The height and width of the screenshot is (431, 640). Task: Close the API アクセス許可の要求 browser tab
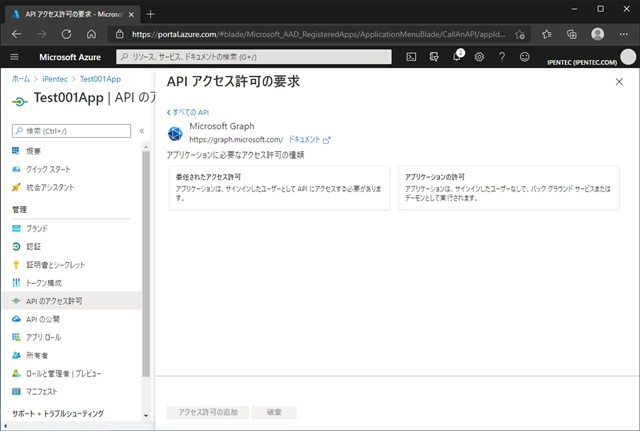(131, 14)
